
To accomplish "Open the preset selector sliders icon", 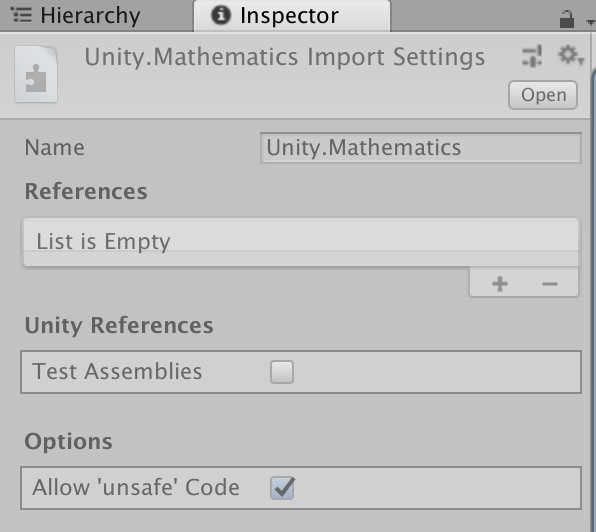I will coord(532,56).
